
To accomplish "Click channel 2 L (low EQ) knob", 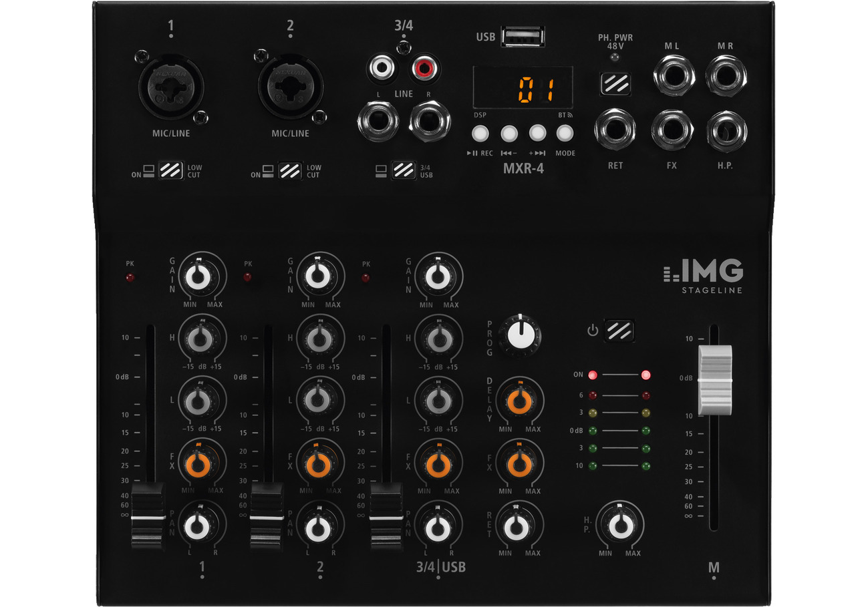I will (319, 401).
